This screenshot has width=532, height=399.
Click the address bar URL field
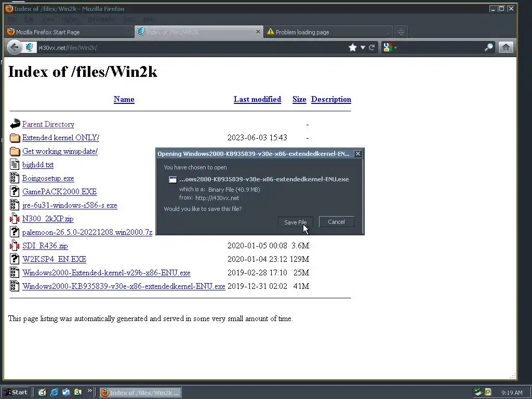(192, 47)
